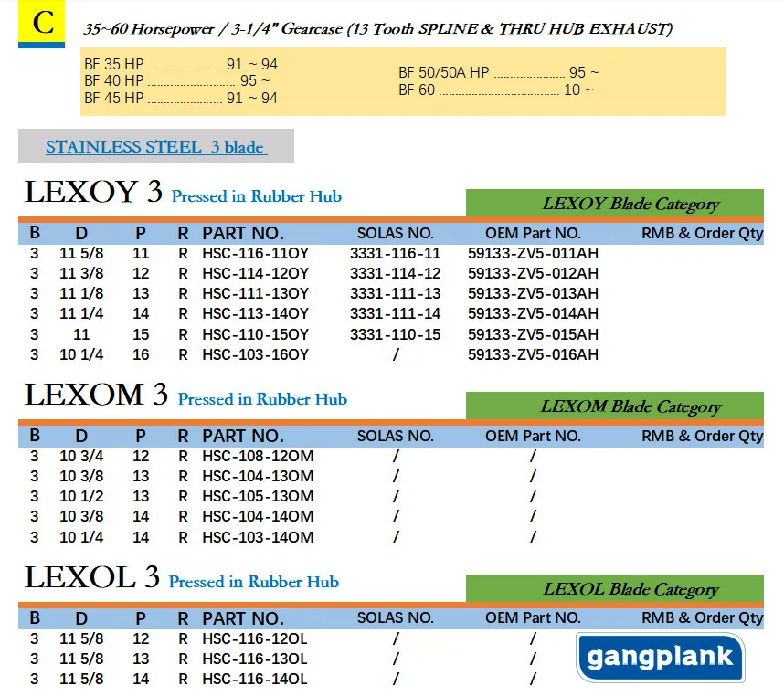Click OEM part 59133-ZV5-012AH
This screenshot has height=696, width=784.
[x=533, y=273]
